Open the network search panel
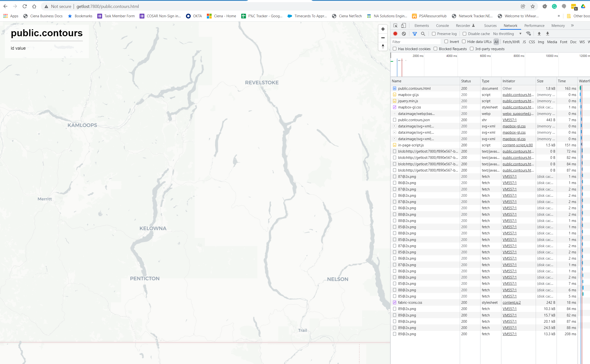590x364 pixels. coord(423,34)
